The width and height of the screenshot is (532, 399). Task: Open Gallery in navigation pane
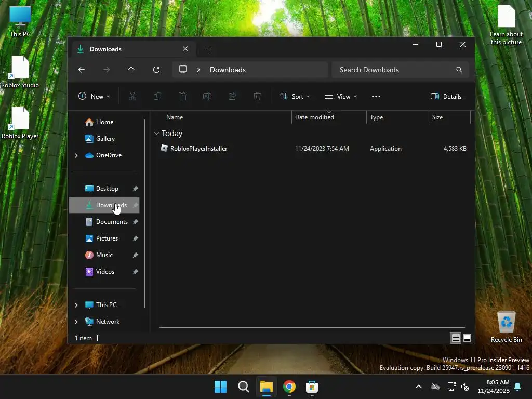pyautogui.click(x=105, y=139)
